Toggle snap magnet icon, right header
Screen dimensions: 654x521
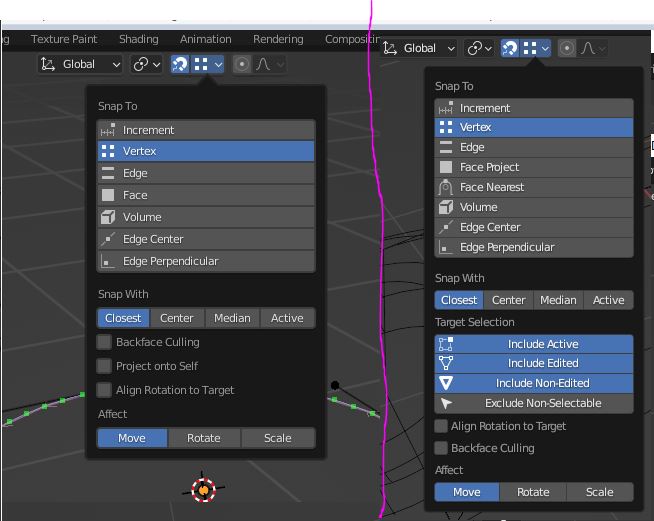click(510, 48)
